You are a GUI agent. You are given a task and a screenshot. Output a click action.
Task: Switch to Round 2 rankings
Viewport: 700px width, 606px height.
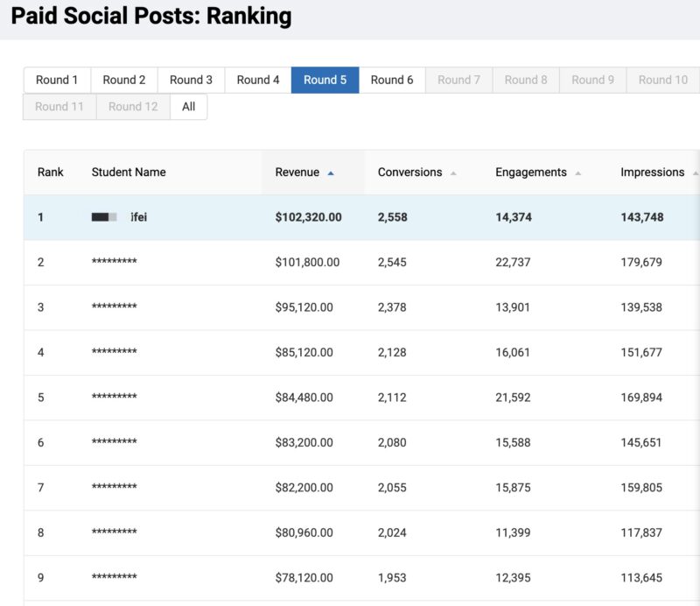[x=124, y=80]
